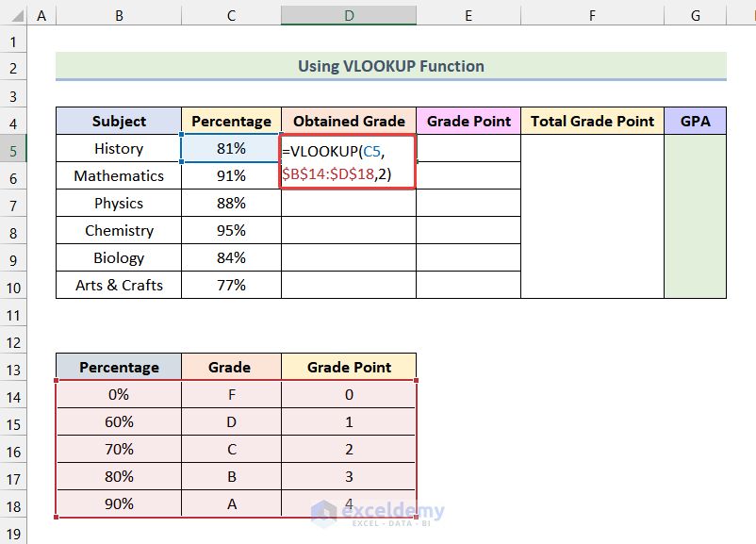This screenshot has width=756, height=544.
Task: Select grade 'F' in lookup table
Action: point(231,395)
